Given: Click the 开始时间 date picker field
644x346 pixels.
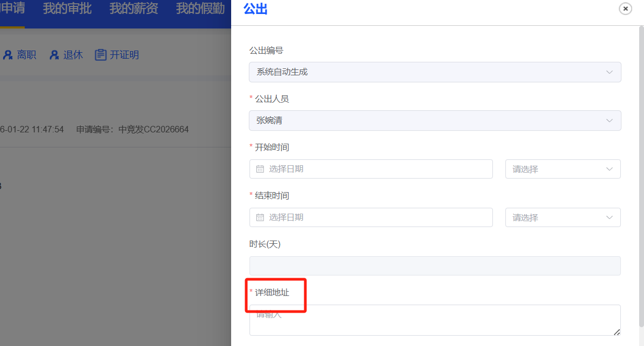Looking at the screenshot, I should coord(371,169).
